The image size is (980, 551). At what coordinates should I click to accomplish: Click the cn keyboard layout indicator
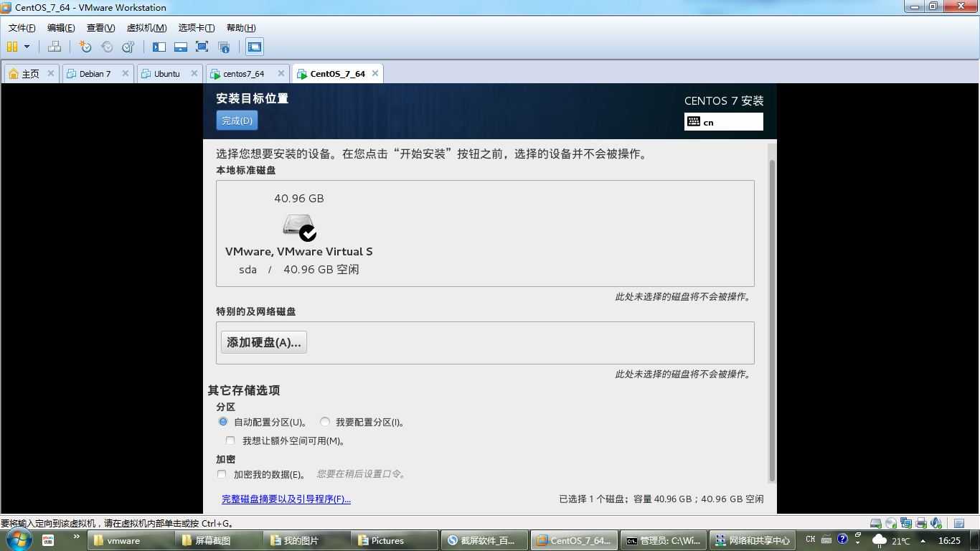click(724, 122)
